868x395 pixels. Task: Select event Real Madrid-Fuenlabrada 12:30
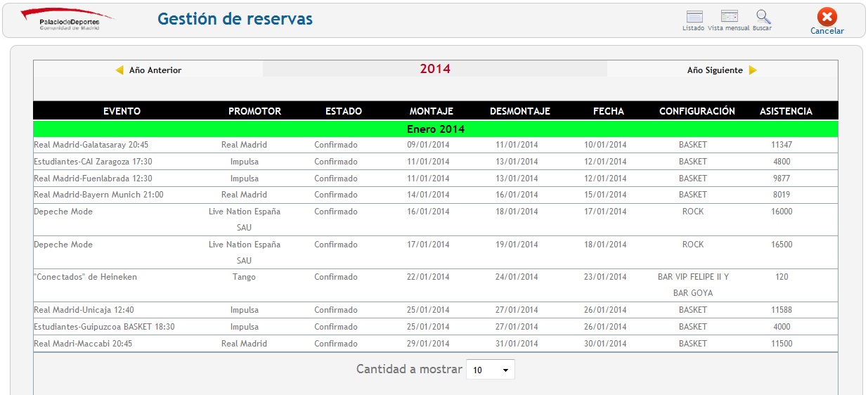(93, 179)
